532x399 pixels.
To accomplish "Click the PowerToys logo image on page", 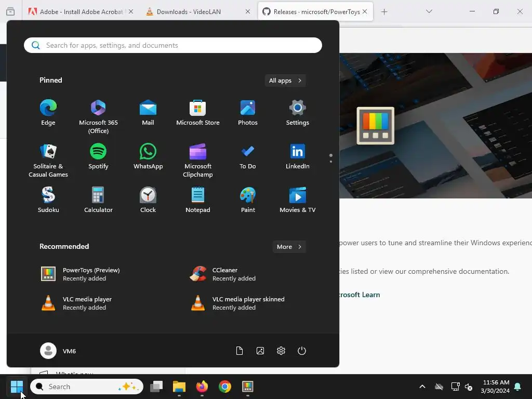I will pyautogui.click(x=375, y=126).
